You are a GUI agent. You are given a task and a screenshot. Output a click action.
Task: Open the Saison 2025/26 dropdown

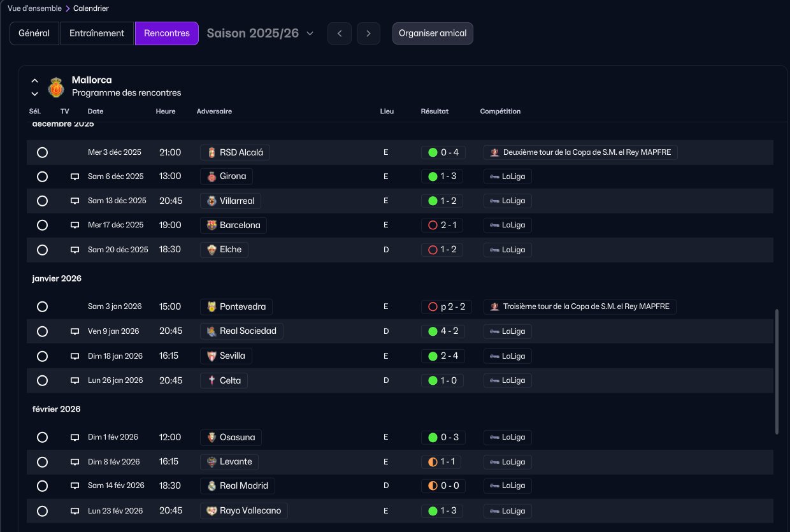point(260,33)
